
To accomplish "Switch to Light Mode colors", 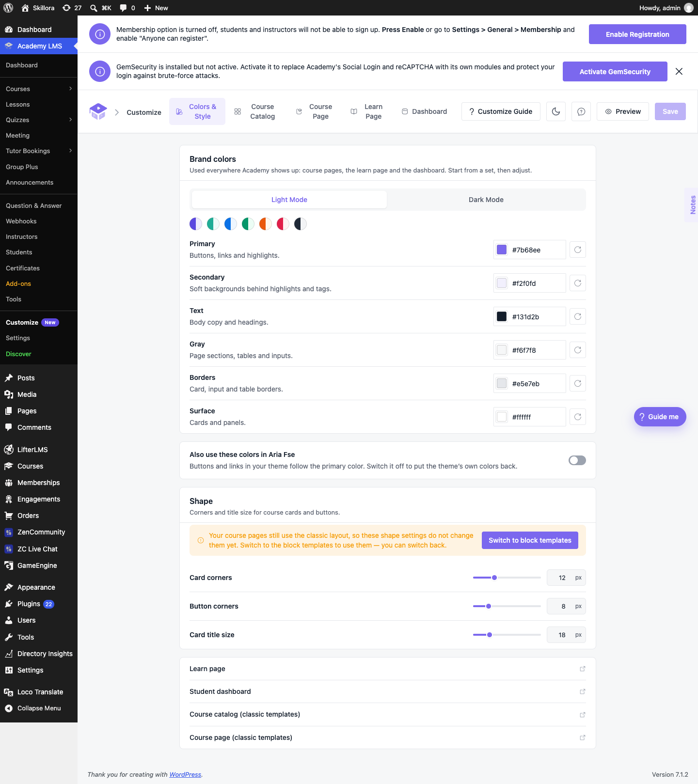I will [x=289, y=200].
